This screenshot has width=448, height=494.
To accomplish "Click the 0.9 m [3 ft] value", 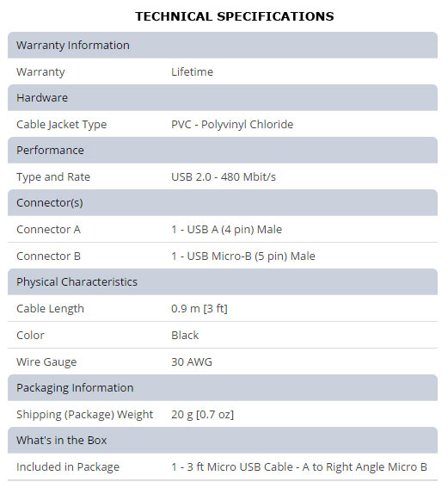I will point(199,309).
